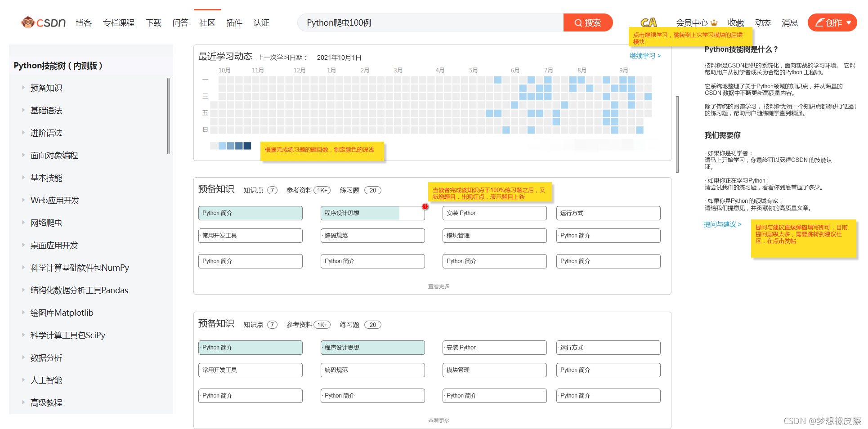The width and height of the screenshot is (868, 429).
Task: Open the 创作 dropdown arrow
Action: (849, 22)
